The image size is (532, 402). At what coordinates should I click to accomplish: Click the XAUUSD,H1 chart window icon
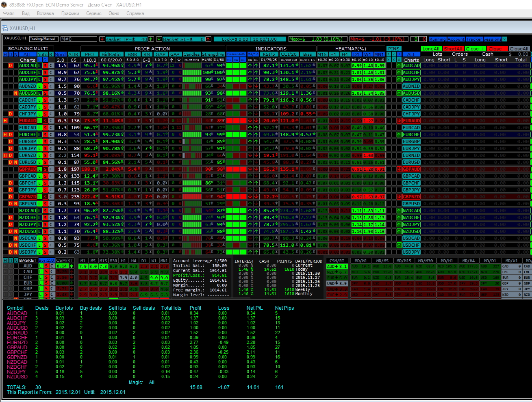click(x=5, y=28)
